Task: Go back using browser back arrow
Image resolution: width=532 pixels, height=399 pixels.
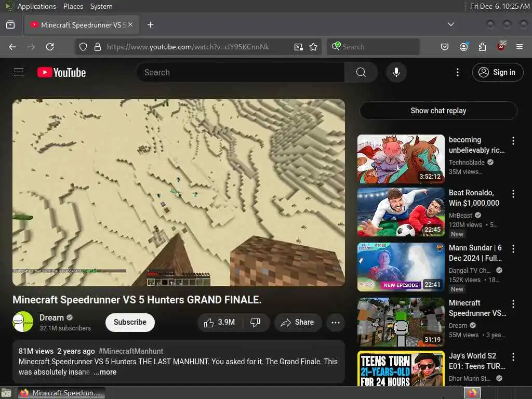Action: pyautogui.click(x=12, y=47)
